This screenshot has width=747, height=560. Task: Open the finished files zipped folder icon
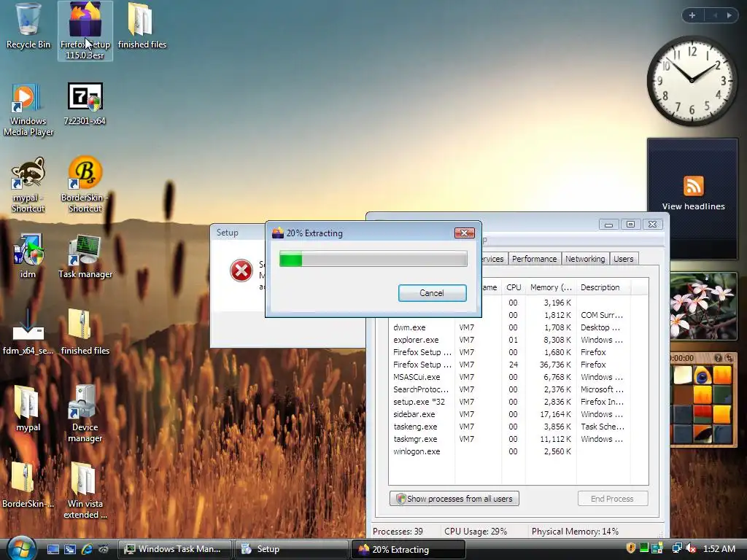[85, 332]
